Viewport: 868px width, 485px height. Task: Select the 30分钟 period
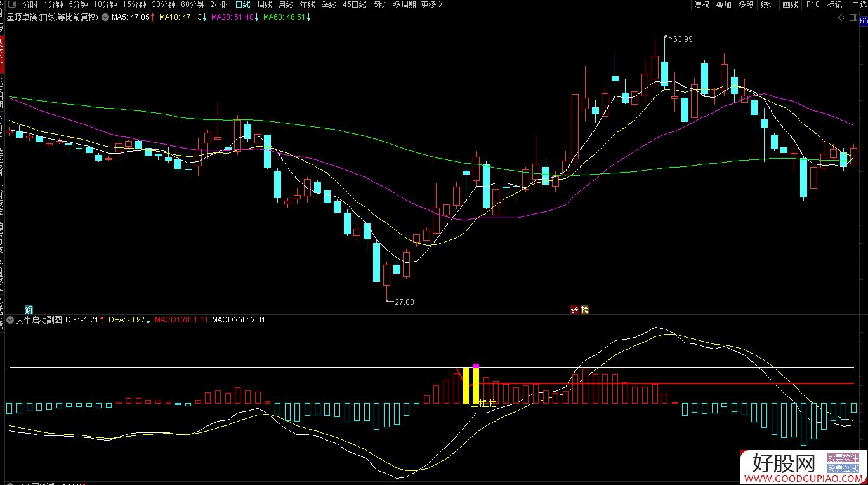click(x=163, y=4)
